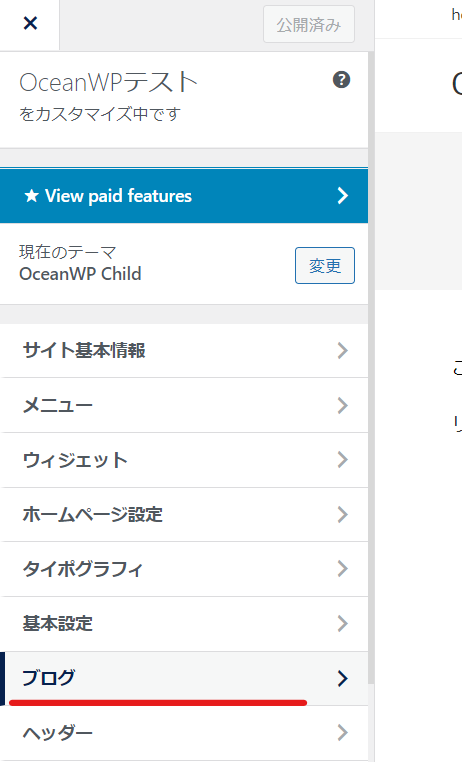Click the chevron beside ヘッダー
This screenshot has width=462, height=762.
click(343, 733)
